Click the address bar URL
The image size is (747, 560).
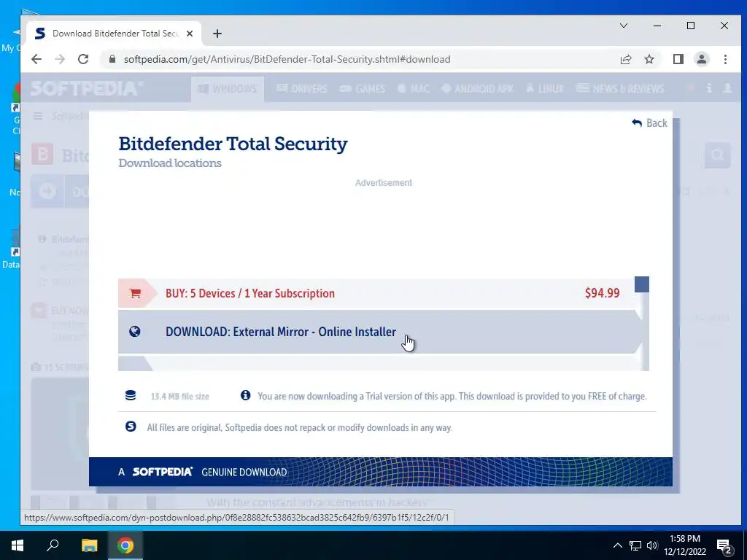pyautogui.click(x=287, y=59)
